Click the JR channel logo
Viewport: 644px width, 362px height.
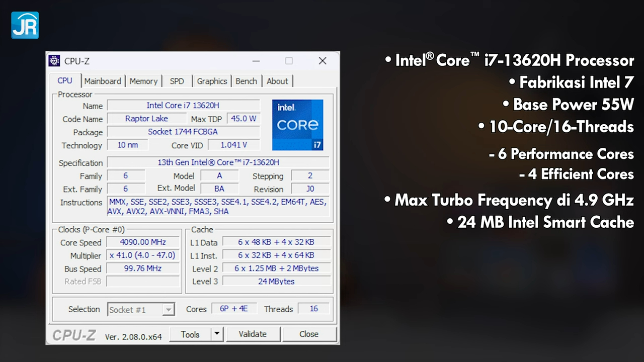tap(25, 25)
